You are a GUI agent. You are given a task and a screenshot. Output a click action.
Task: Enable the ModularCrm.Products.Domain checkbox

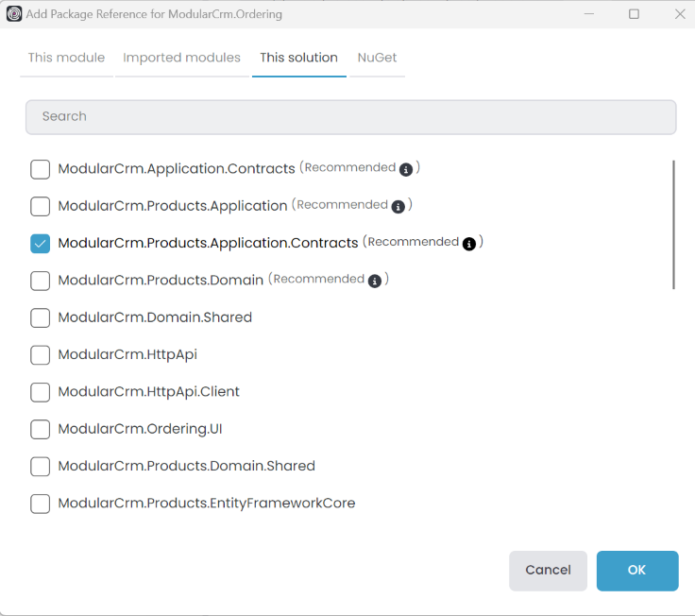pos(41,281)
